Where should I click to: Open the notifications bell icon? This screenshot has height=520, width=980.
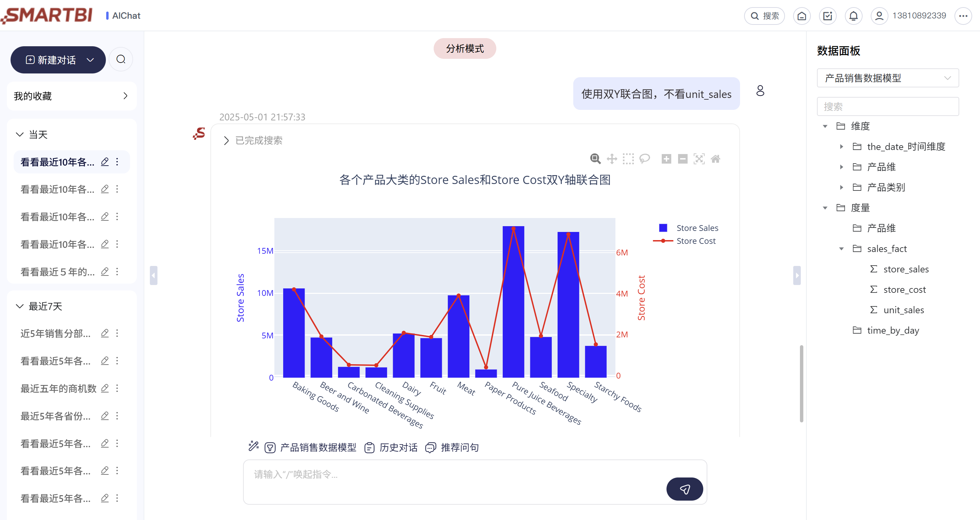coord(853,16)
